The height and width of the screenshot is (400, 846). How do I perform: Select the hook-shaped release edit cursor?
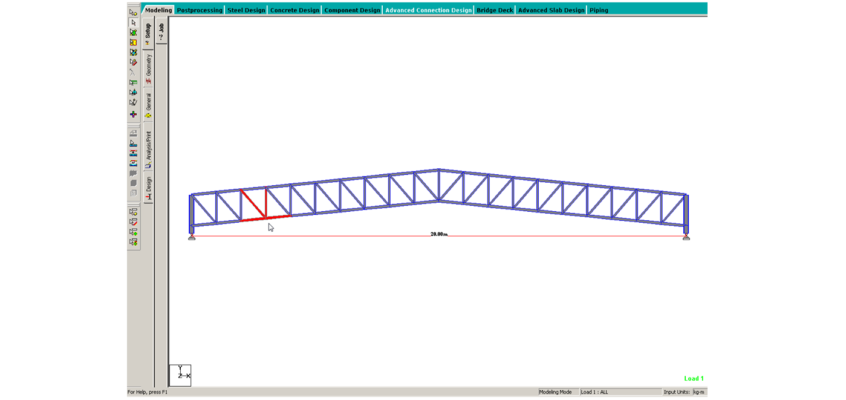coord(133,102)
